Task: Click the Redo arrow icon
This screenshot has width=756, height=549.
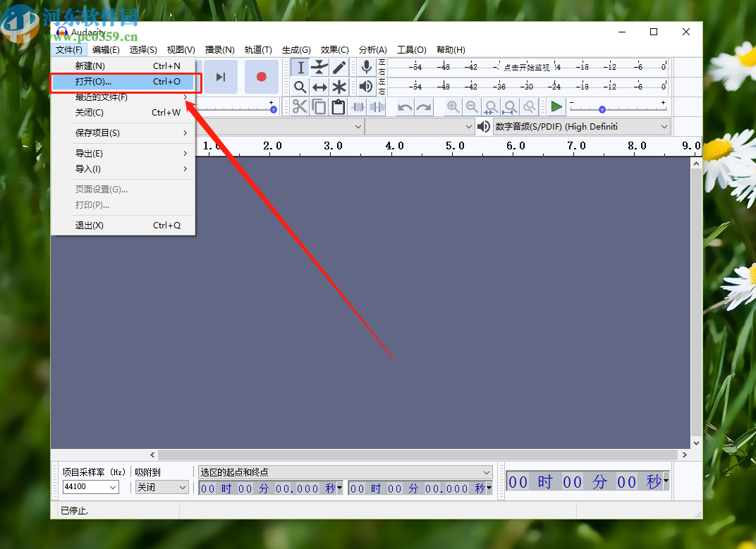Action: [424, 106]
